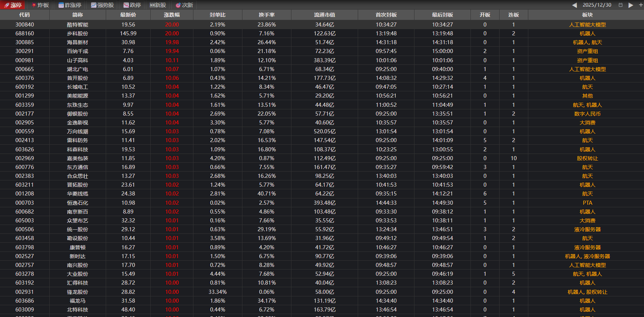Open the calendar date picker icon
The height and width of the screenshot is (317, 644).
(620, 5)
